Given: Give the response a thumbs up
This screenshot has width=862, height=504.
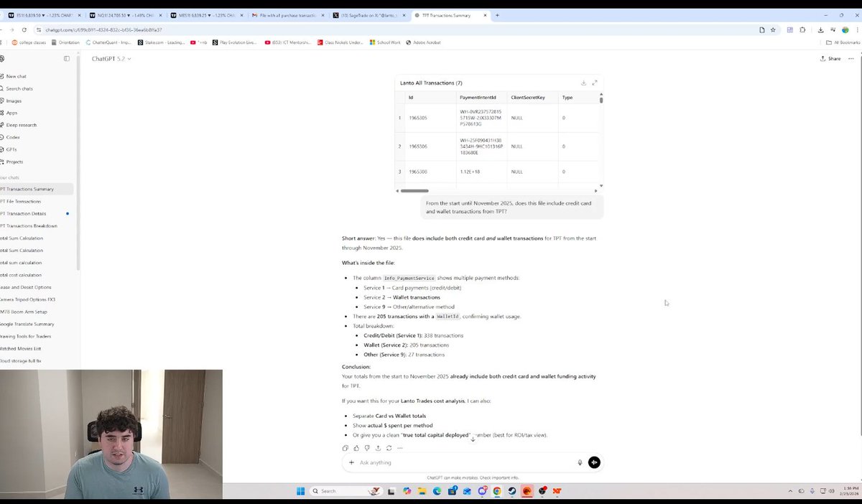Looking at the screenshot, I should [x=356, y=448].
